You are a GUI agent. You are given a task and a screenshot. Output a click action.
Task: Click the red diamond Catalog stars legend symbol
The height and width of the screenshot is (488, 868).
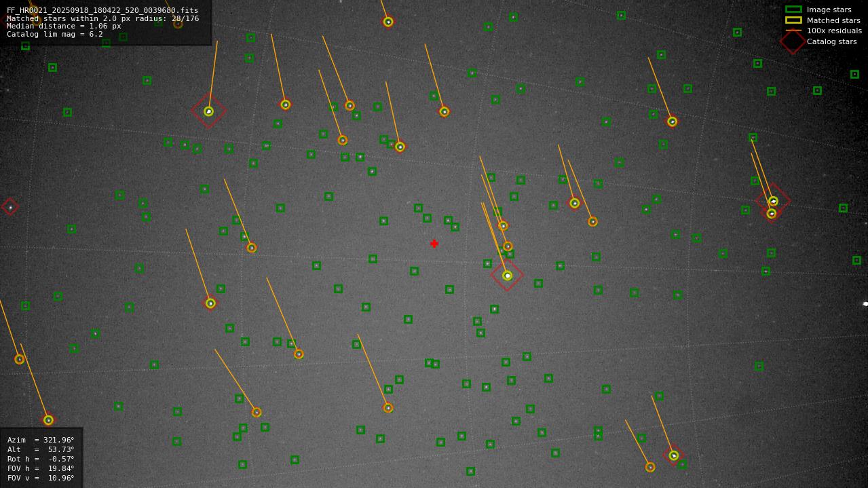[x=793, y=41]
